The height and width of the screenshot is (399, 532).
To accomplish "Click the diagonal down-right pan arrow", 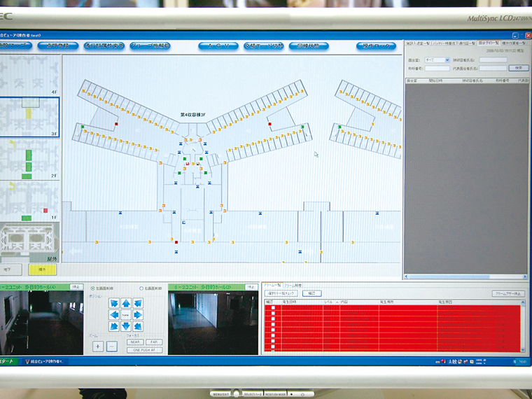I will click(x=138, y=327).
